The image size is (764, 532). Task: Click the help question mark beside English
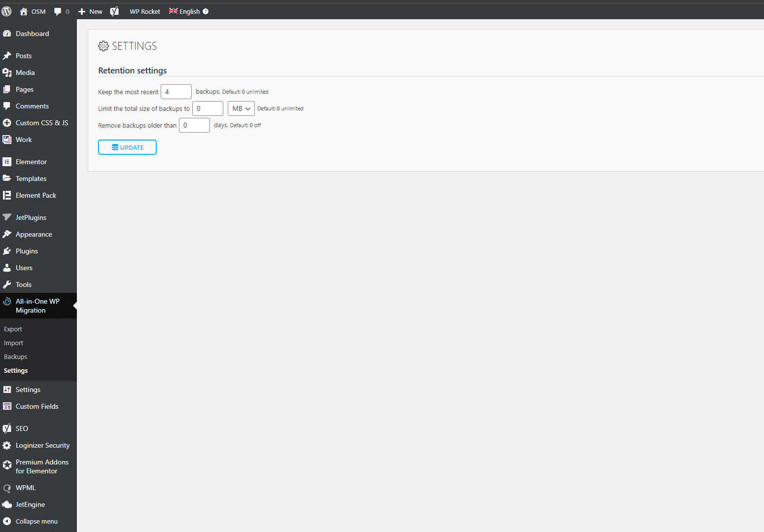(x=206, y=11)
